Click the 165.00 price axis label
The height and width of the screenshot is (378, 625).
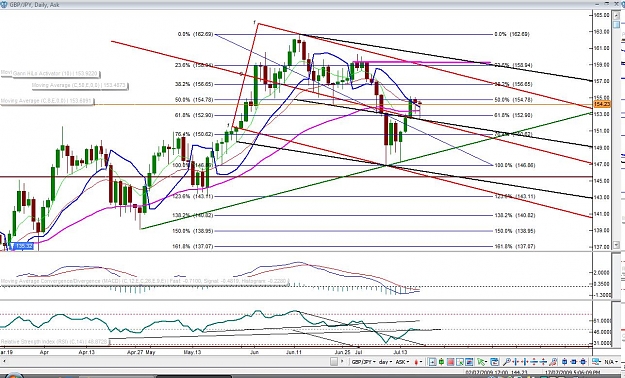click(x=601, y=15)
